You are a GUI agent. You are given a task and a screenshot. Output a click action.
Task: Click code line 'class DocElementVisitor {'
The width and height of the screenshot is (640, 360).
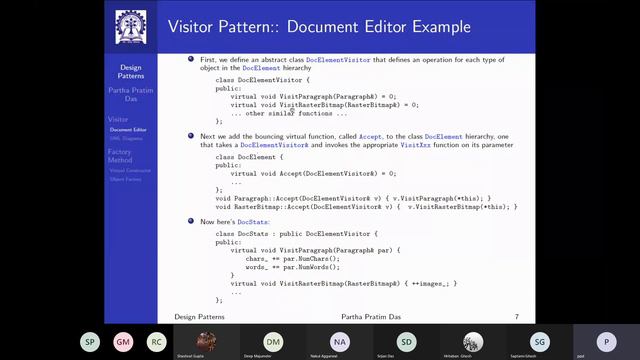pos(262,80)
